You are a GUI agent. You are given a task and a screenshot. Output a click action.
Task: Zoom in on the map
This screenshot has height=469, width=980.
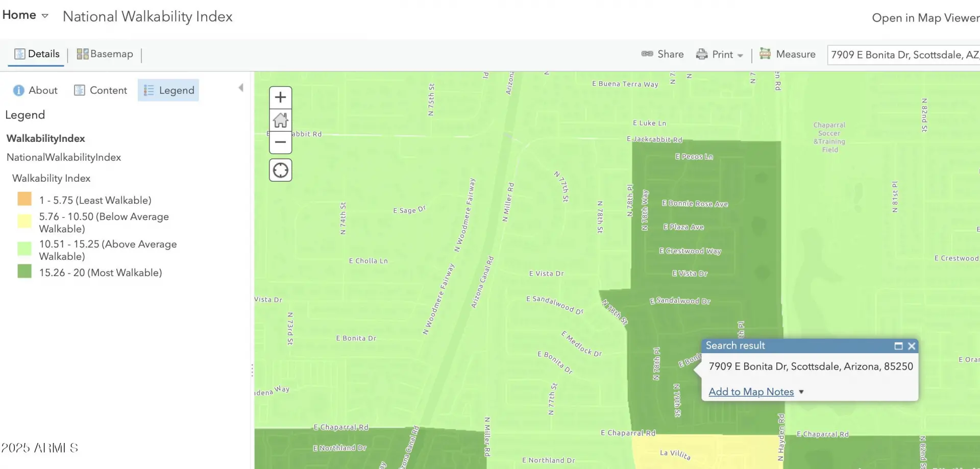tap(280, 97)
